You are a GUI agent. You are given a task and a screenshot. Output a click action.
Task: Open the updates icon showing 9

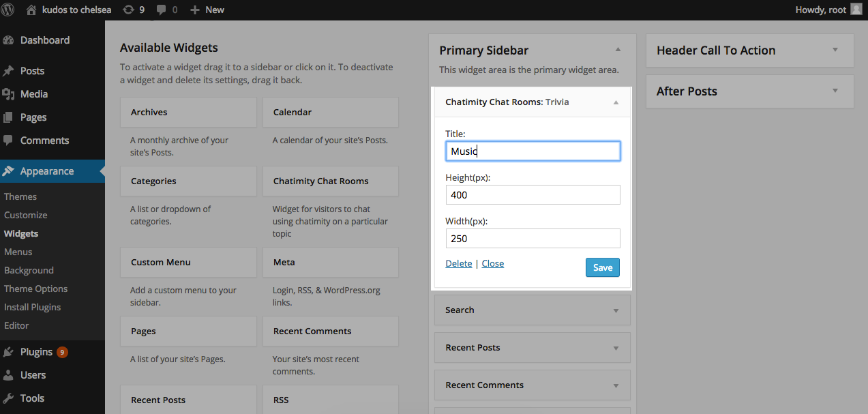click(128, 10)
